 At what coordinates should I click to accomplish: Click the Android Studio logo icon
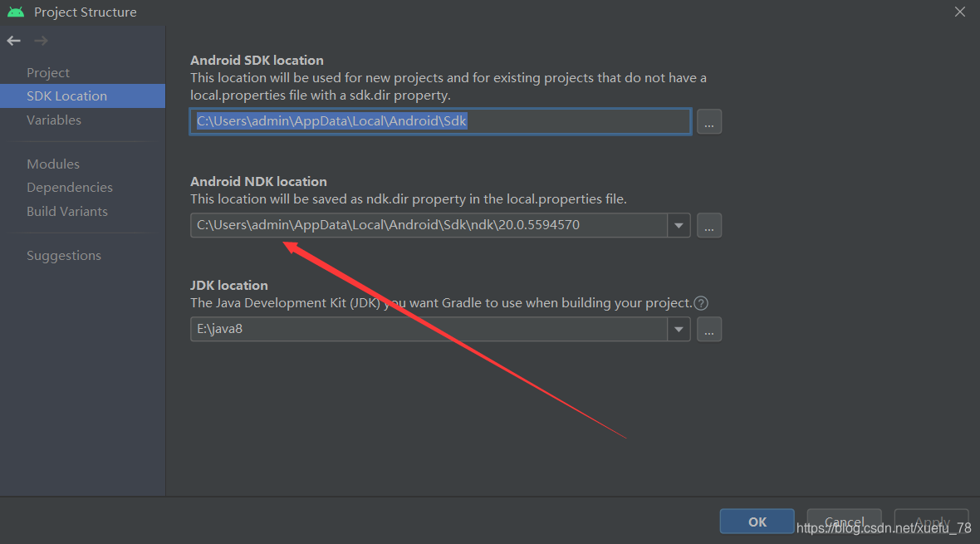click(x=16, y=12)
